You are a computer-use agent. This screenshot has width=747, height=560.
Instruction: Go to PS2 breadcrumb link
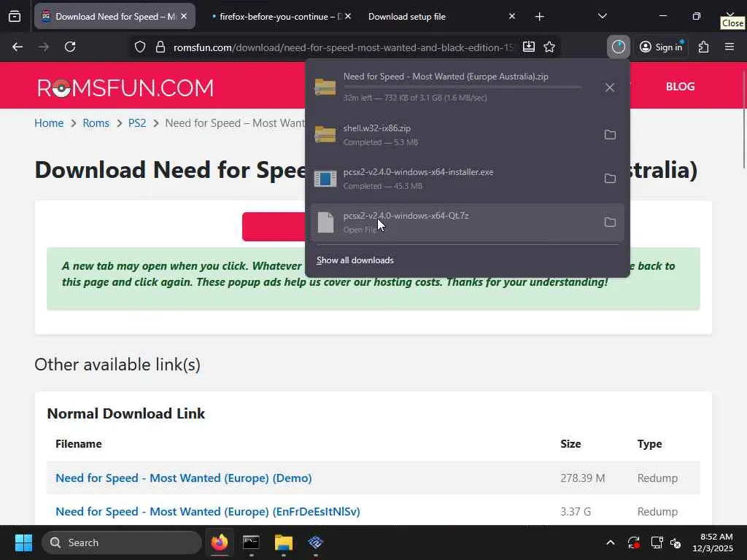coord(137,122)
